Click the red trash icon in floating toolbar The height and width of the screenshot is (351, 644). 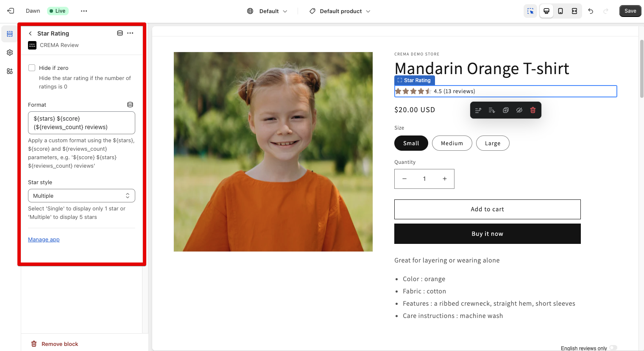533,110
